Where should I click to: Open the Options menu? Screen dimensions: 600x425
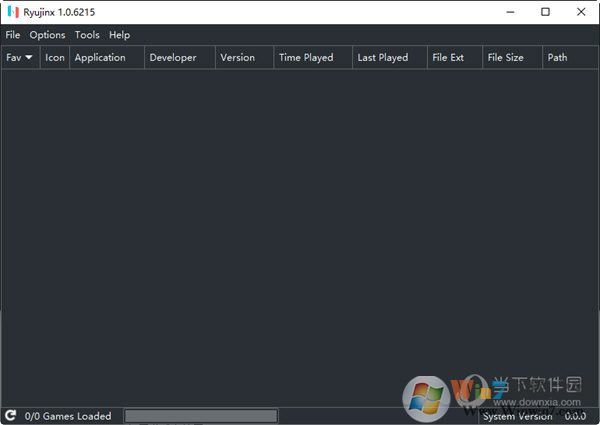tap(47, 35)
